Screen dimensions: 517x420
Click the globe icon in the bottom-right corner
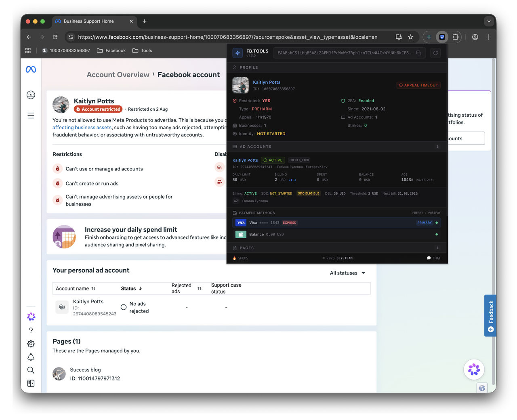[x=482, y=388]
